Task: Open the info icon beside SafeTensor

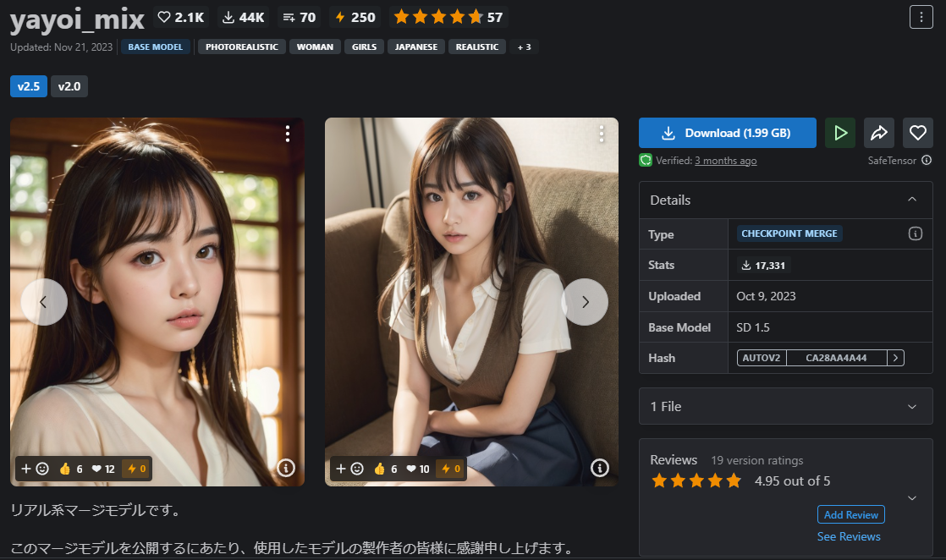Action: tap(928, 160)
